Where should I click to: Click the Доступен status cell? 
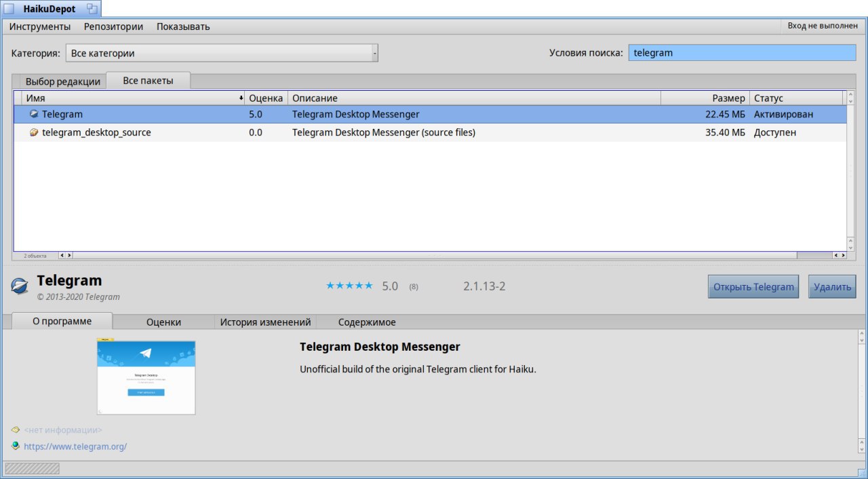(x=775, y=133)
